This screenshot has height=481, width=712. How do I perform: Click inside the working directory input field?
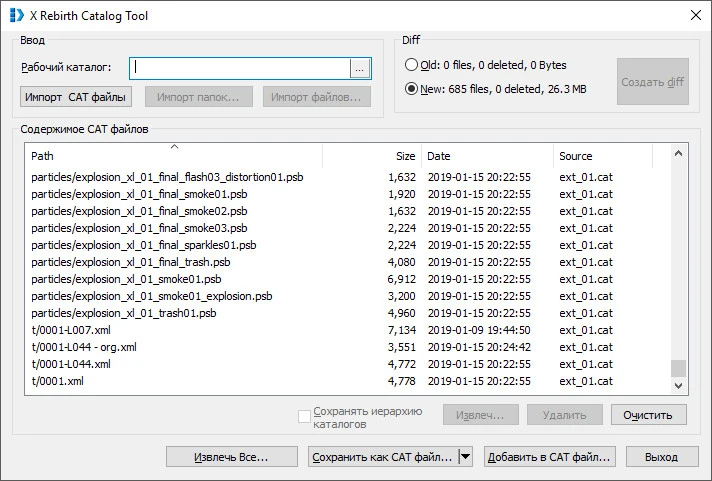tap(240, 68)
